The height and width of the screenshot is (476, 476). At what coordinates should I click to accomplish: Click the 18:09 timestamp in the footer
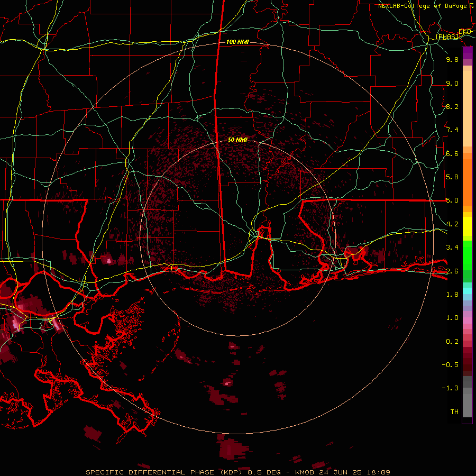point(378,472)
